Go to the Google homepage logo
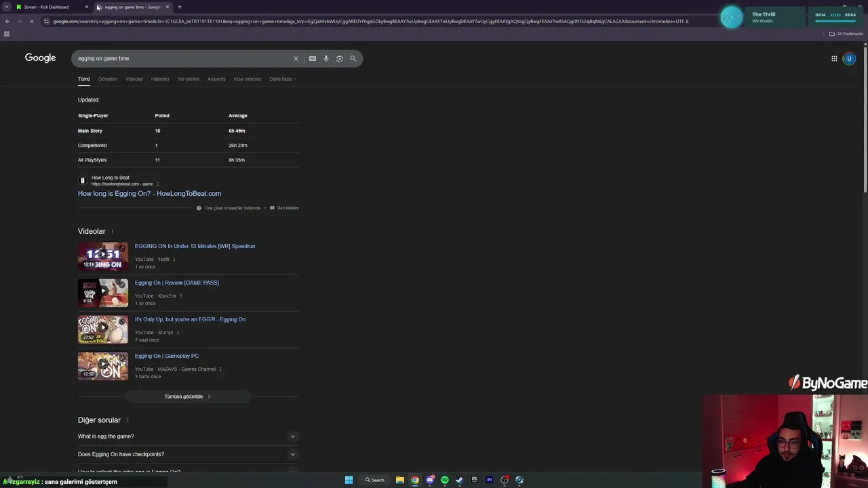Viewport: 868px width, 488px height. [x=41, y=58]
